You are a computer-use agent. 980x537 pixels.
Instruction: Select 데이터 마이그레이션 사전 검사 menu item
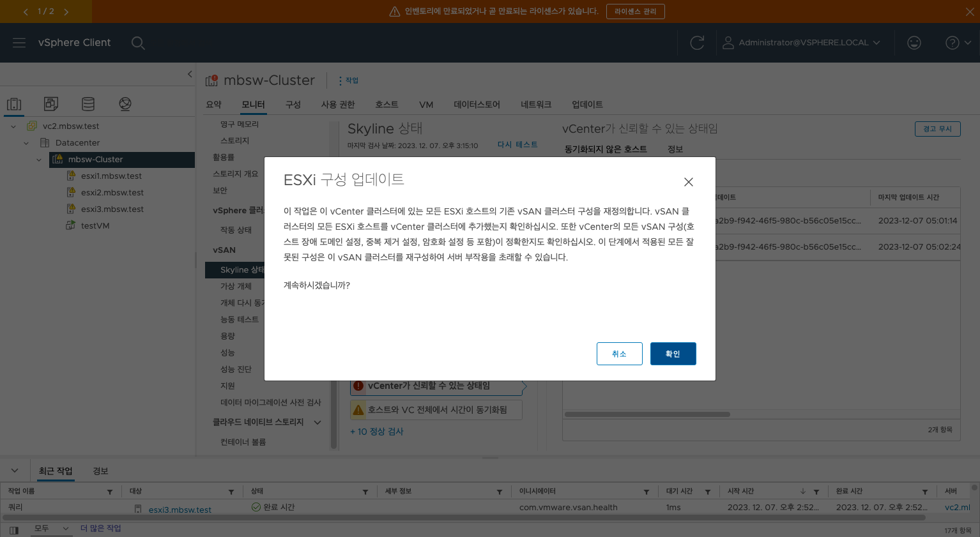tap(270, 402)
